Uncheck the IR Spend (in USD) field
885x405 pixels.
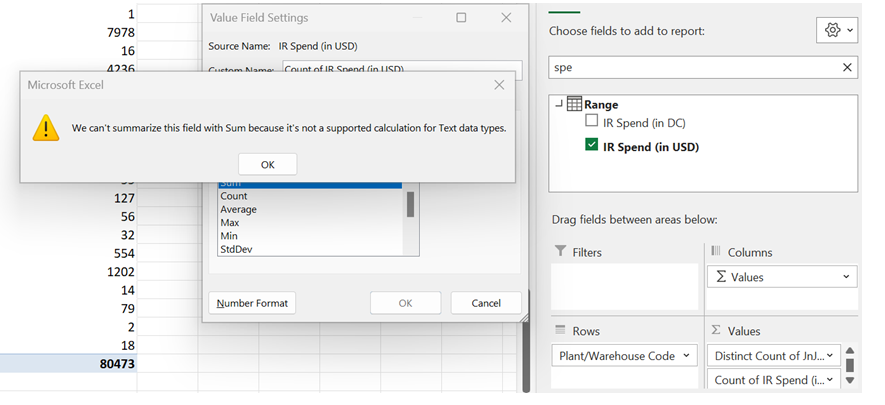click(x=591, y=145)
